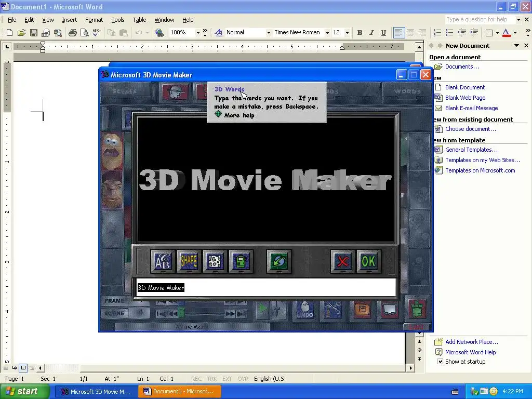Toggle bulleted list formatting
The width and height of the screenshot is (532, 399).
[449, 33]
